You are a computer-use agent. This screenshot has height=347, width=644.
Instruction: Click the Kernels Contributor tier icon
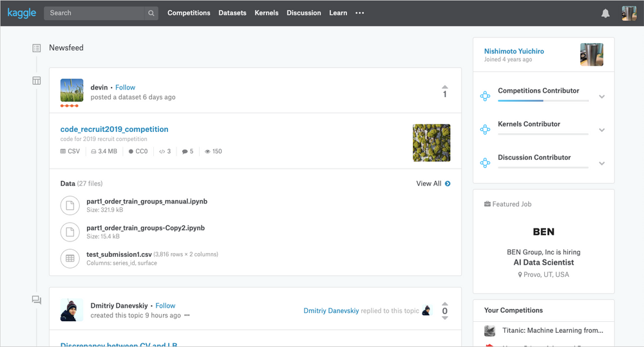coord(485,129)
